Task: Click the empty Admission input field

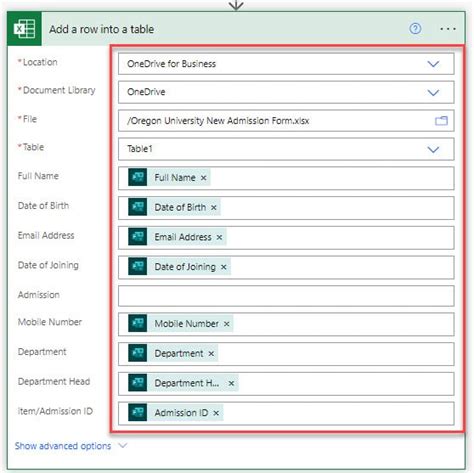Action: pyautogui.click(x=286, y=296)
